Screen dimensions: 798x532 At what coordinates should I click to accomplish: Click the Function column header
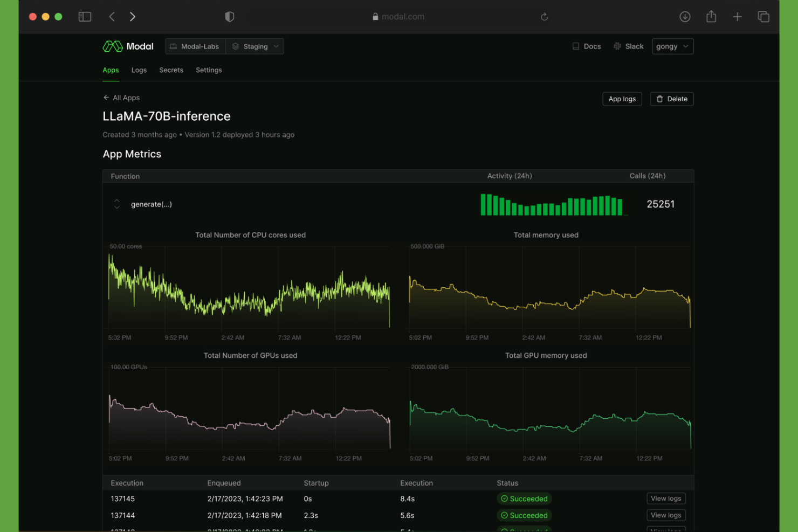click(125, 176)
